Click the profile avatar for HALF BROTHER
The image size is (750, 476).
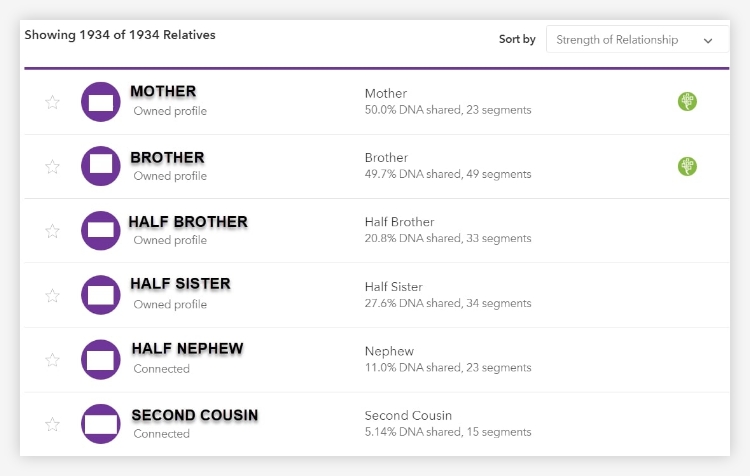tap(101, 230)
